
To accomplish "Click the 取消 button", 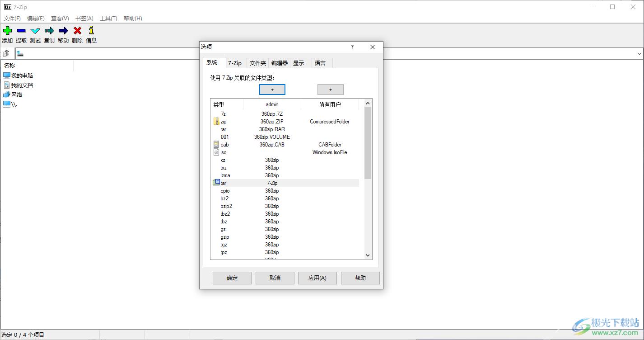I will click(x=275, y=278).
